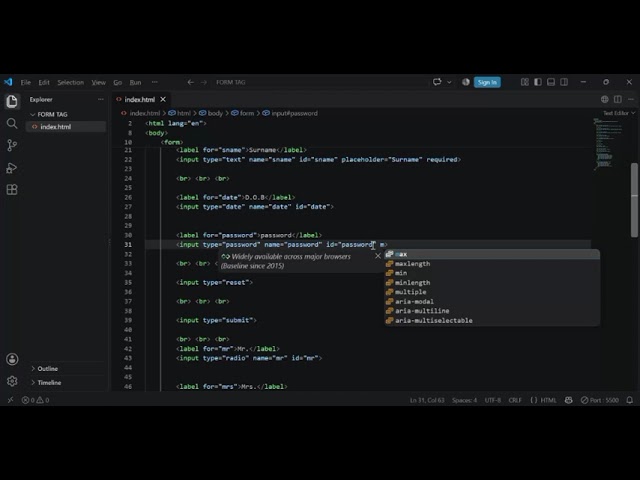Click the CRLF end of line indicator
Viewport: 640px width, 480px height.
pos(515,400)
